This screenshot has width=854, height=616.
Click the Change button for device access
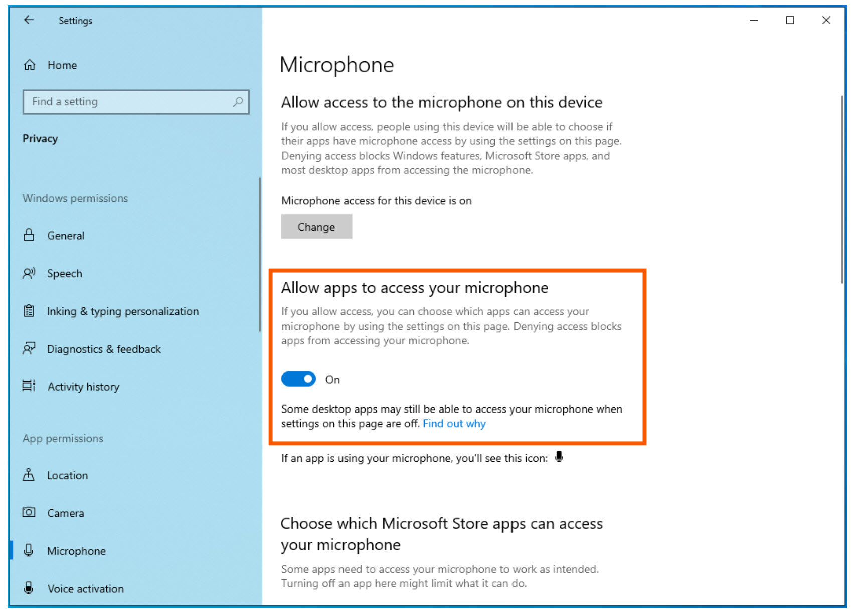click(x=316, y=227)
